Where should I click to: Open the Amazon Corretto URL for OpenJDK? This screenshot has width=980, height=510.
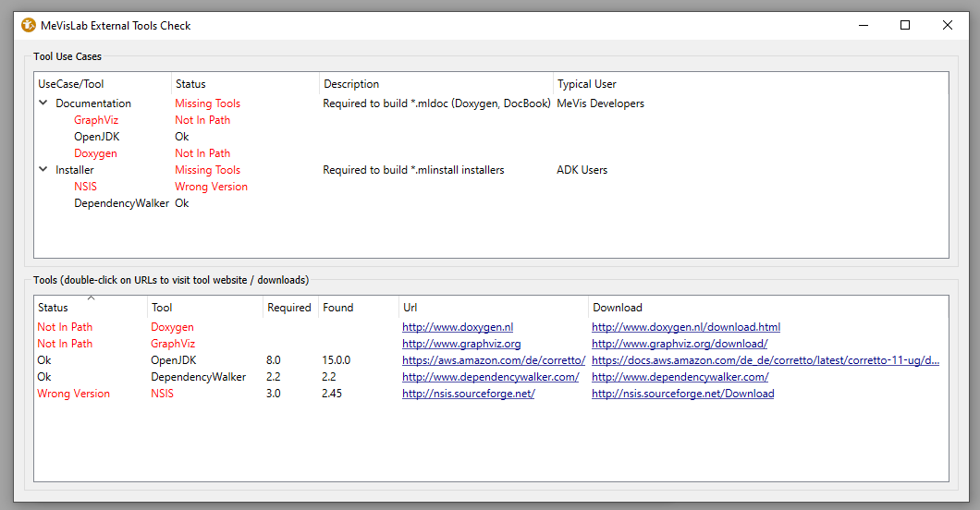click(493, 360)
